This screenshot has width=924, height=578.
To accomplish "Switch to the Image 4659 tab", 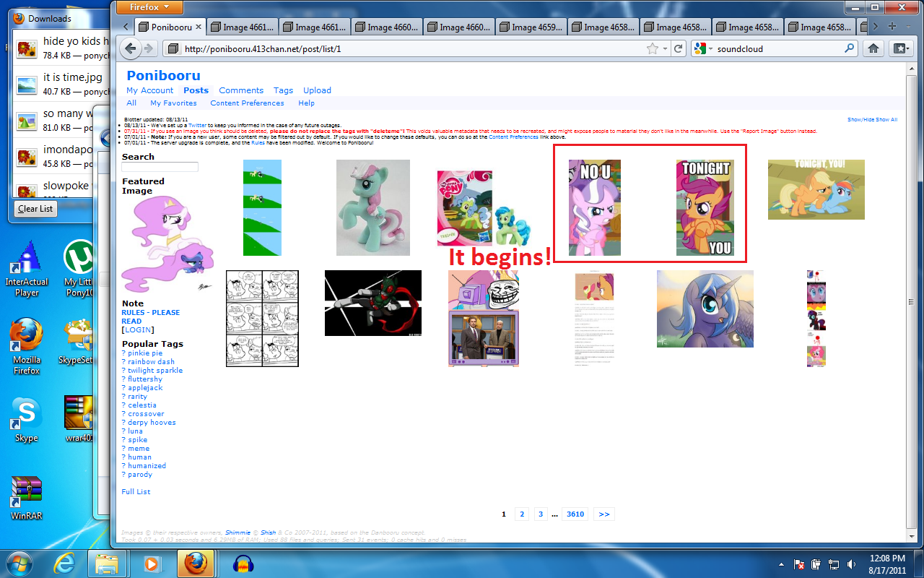I will (531, 27).
